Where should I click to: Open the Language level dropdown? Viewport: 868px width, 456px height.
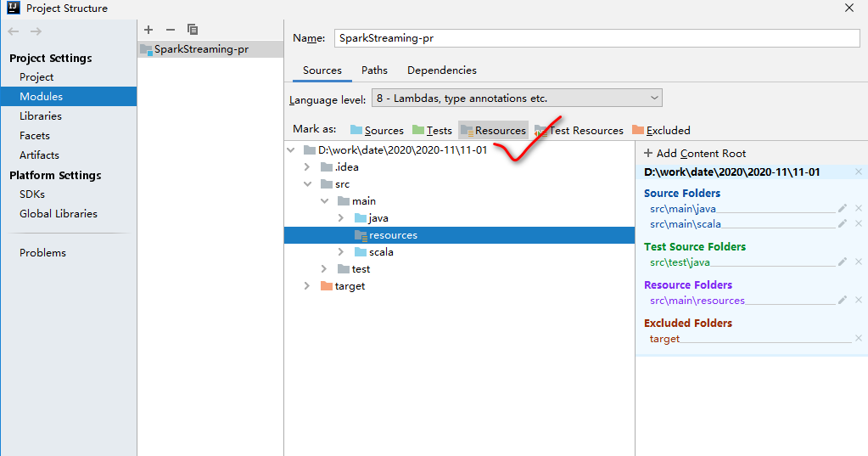pyautogui.click(x=517, y=98)
